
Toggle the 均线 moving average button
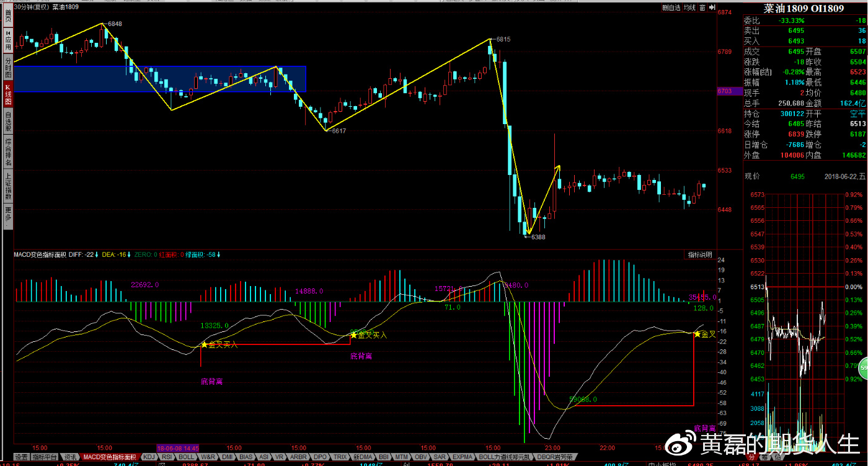click(x=689, y=7)
